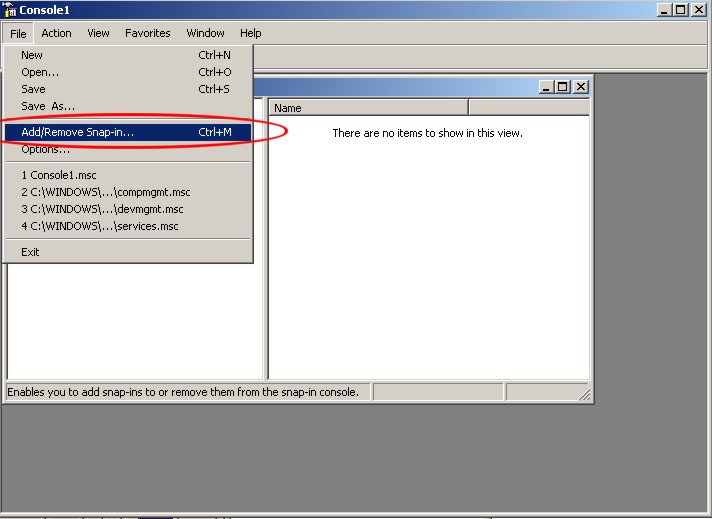This screenshot has height=519, width=712.
Task: Open the View menu
Action: (x=98, y=33)
